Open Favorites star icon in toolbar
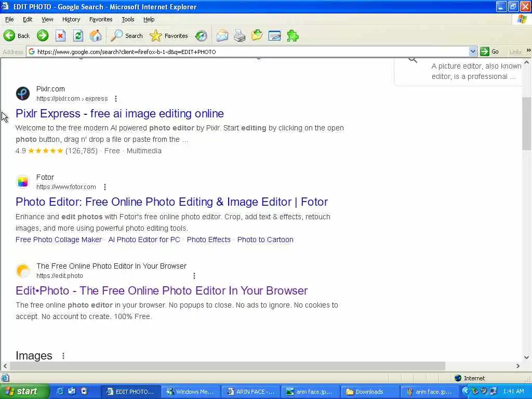The width and height of the screenshot is (532, 399). click(x=156, y=36)
